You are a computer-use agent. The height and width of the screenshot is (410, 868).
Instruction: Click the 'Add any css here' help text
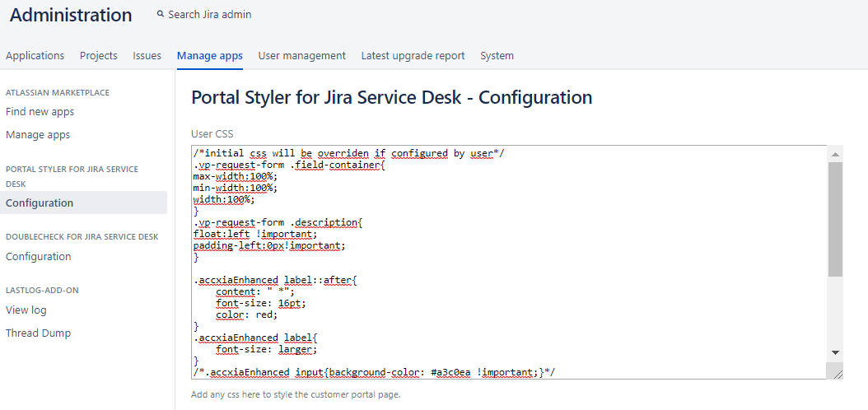(x=296, y=394)
